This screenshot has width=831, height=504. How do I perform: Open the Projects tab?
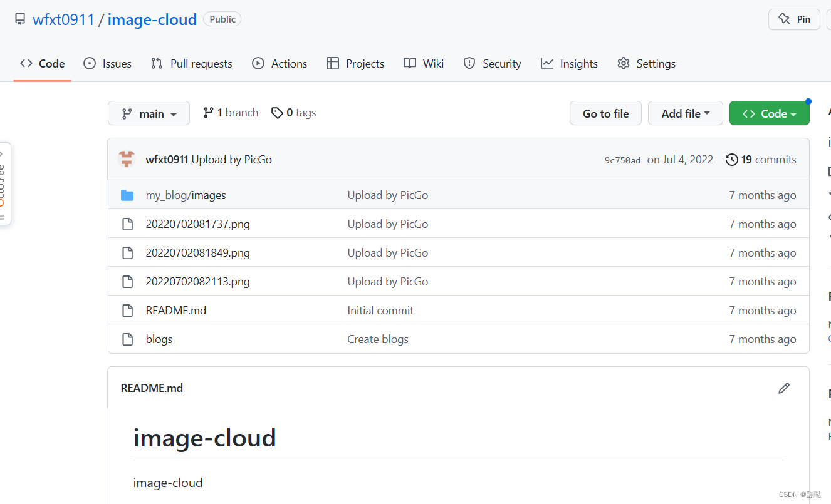pos(355,63)
